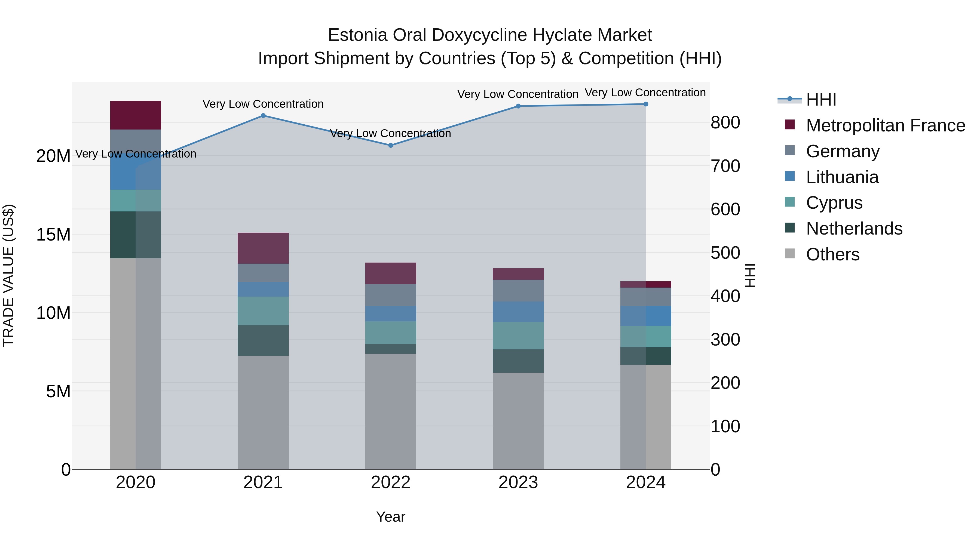Image resolution: width=980 pixels, height=551 pixels.
Task: Click 2021 Metropolitan France bar segment
Action: click(x=263, y=248)
